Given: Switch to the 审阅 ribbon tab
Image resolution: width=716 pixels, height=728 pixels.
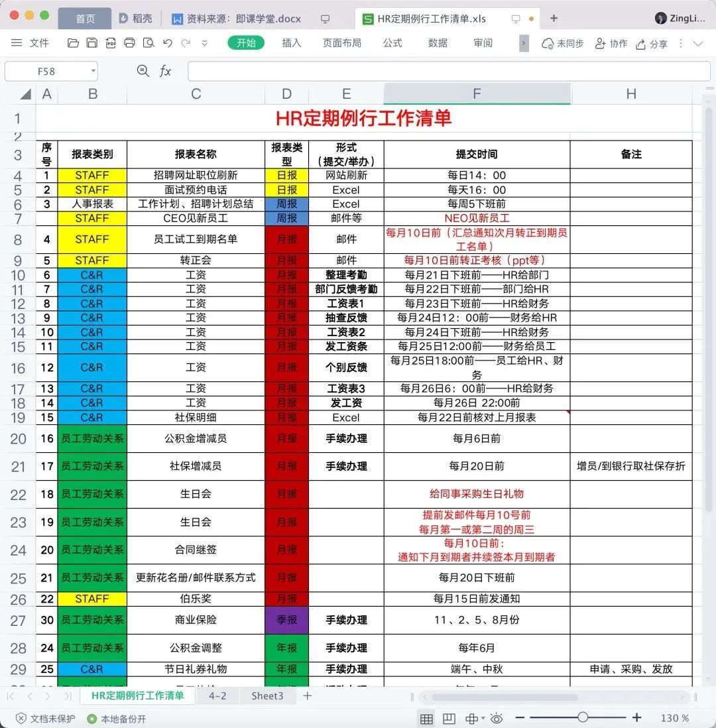Looking at the screenshot, I should point(483,43).
